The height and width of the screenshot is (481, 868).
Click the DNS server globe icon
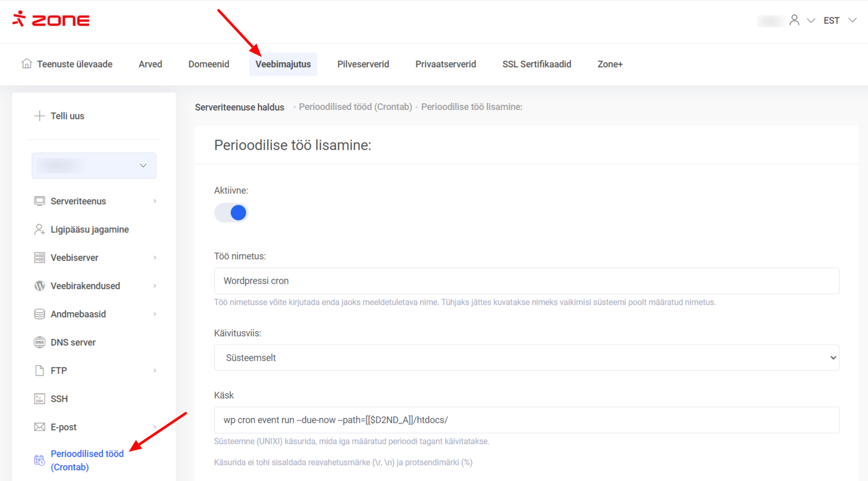click(40, 342)
